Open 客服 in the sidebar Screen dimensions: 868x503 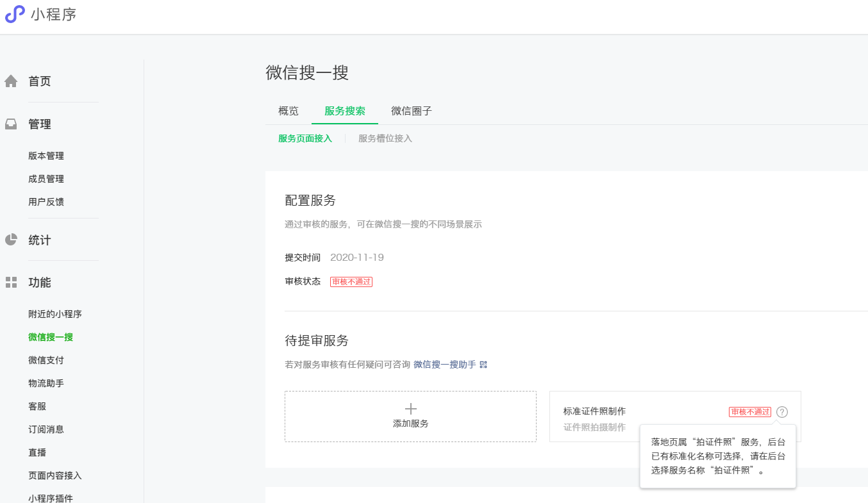click(x=37, y=406)
